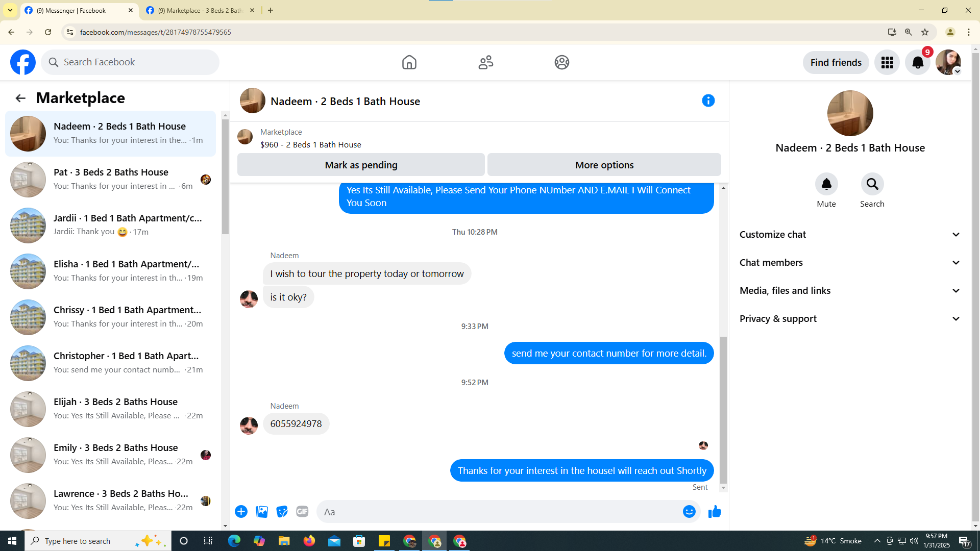Show hidden system tray icons

pos(877,541)
